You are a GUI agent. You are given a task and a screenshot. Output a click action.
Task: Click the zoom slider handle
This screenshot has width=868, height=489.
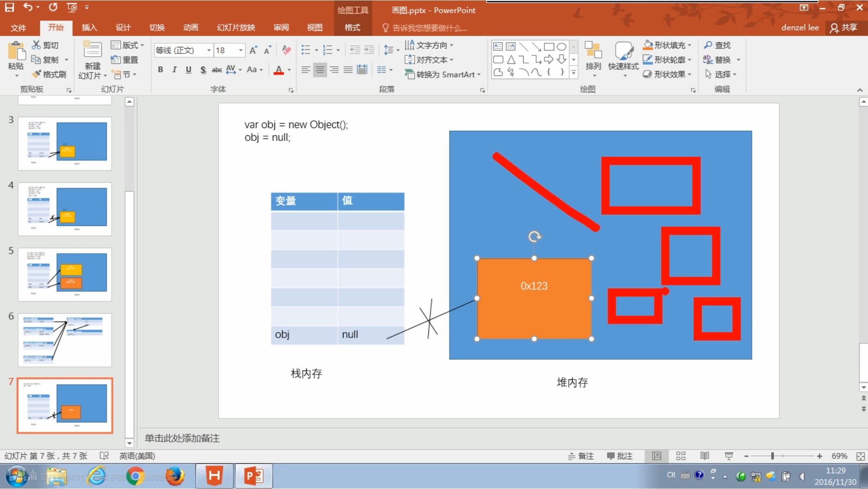[772, 456]
